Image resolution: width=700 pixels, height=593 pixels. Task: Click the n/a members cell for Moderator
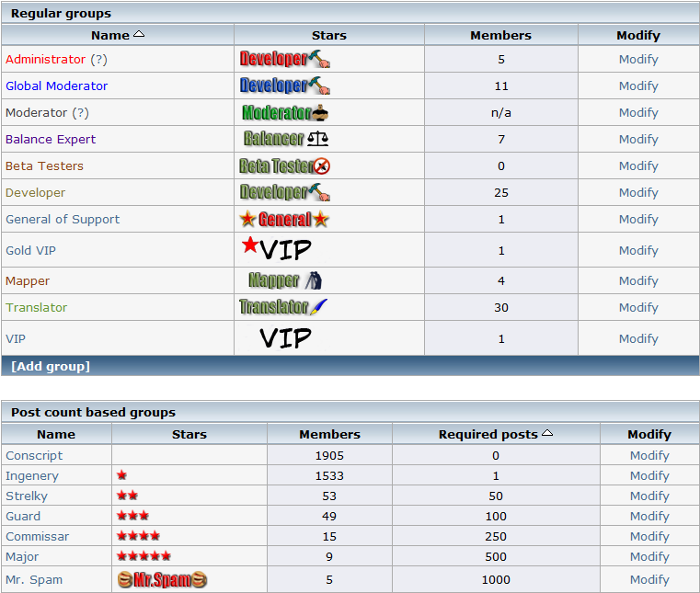coord(501,113)
